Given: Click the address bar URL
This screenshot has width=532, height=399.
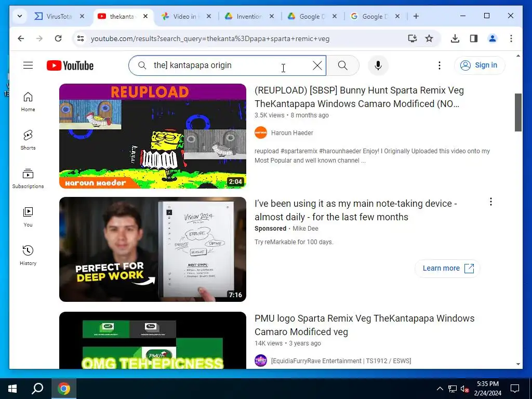Looking at the screenshot, I should [210, 38].
